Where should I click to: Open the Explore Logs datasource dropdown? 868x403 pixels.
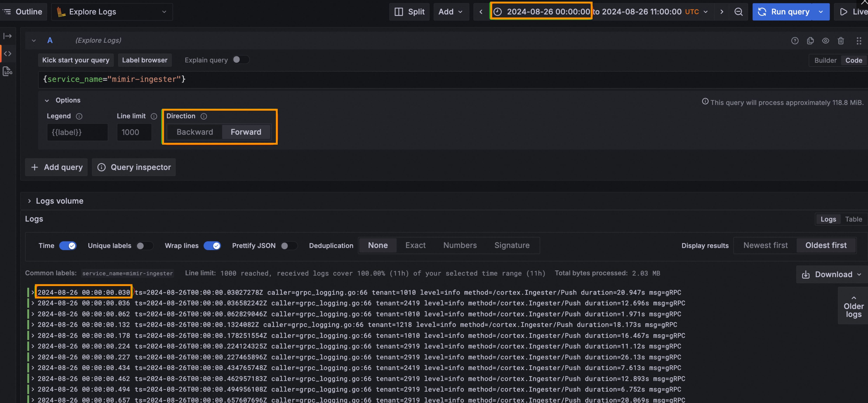112,12
